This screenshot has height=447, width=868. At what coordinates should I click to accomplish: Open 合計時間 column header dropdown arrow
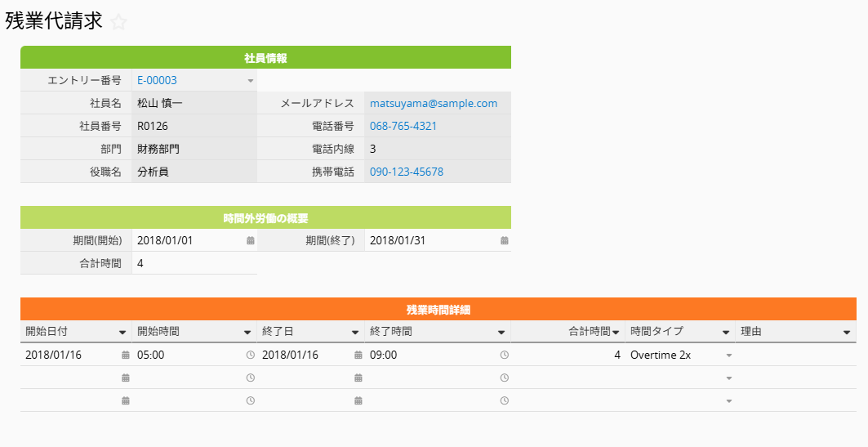tap(616, 333)
